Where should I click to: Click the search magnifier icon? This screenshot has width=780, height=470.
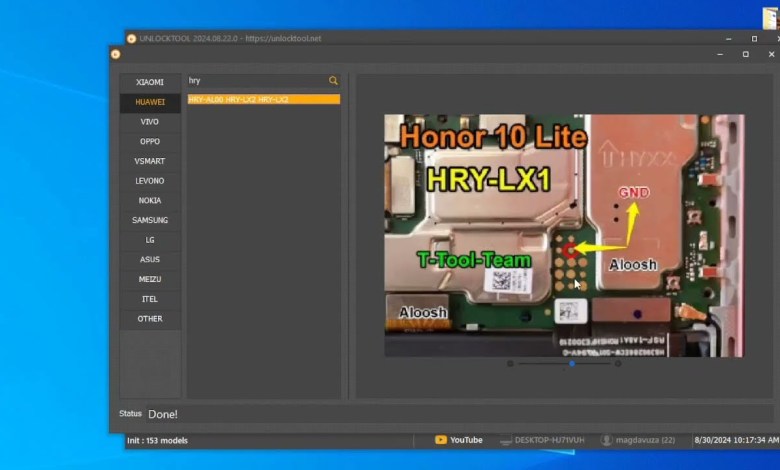[x=333, y=81]
